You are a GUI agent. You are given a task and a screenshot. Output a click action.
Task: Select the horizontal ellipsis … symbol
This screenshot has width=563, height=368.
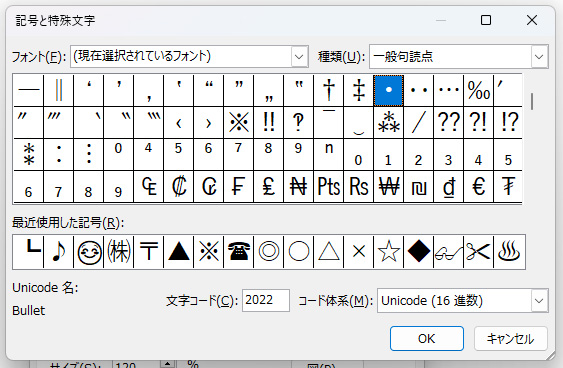pyautogui.click(x=448, y=90)
